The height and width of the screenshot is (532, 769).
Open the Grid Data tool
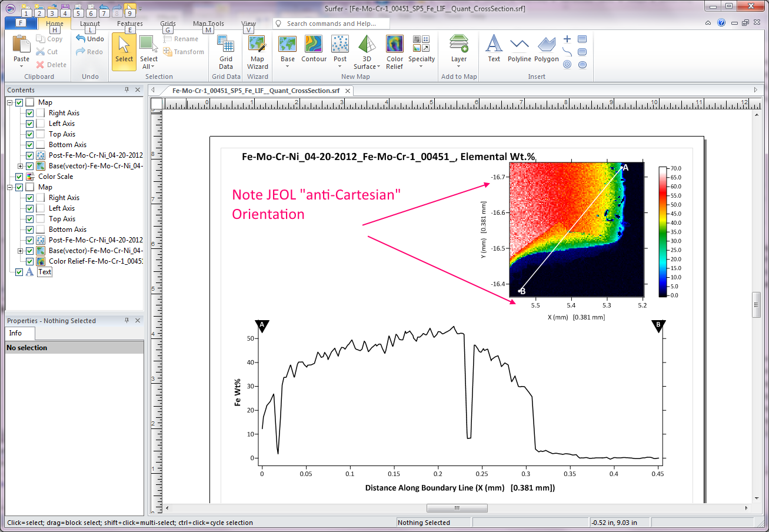pos(226,52)
